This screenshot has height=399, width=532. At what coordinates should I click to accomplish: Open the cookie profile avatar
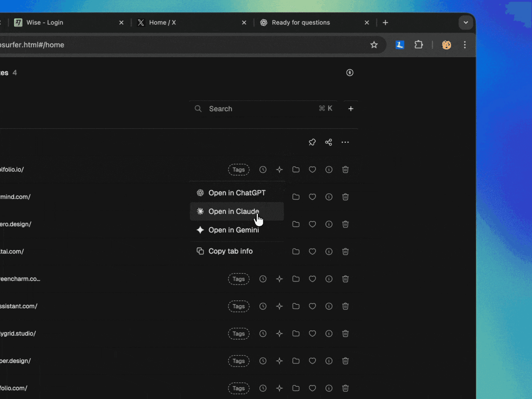[447, 45]
